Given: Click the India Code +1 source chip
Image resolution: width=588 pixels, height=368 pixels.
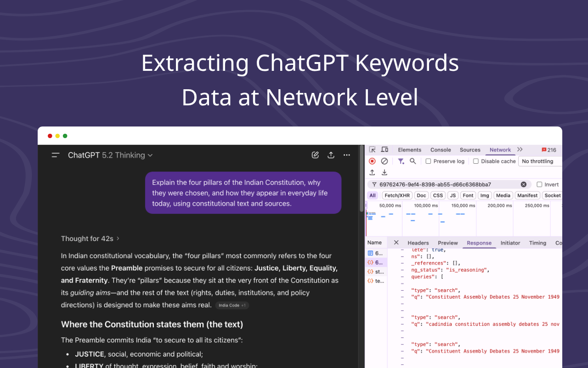Looking at the screenshot, I should 232,305.
